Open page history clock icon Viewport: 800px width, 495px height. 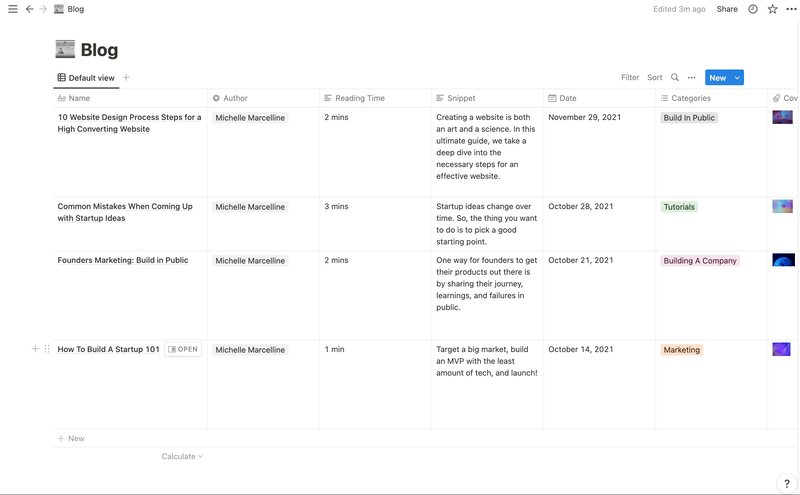(753, 9)
